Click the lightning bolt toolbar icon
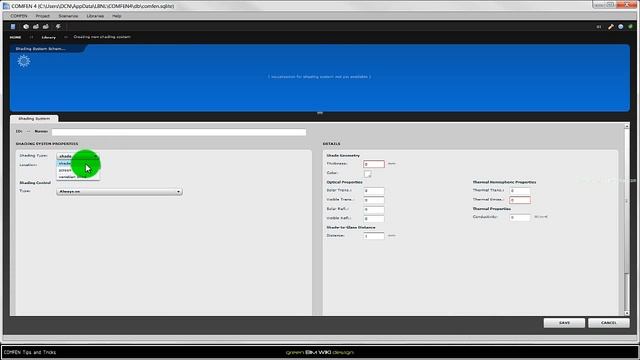The image size is (640, 360). pos(58,27)
